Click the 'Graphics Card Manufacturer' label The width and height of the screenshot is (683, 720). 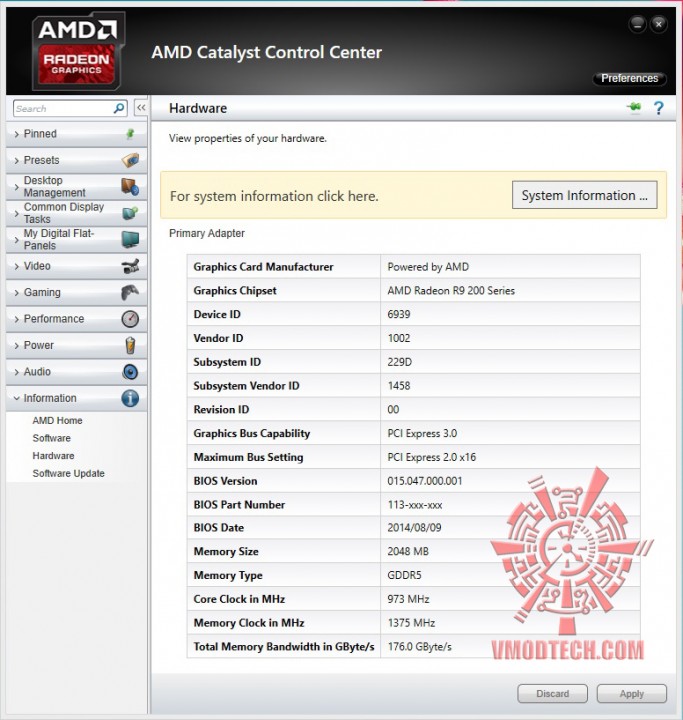pos(263,267)
